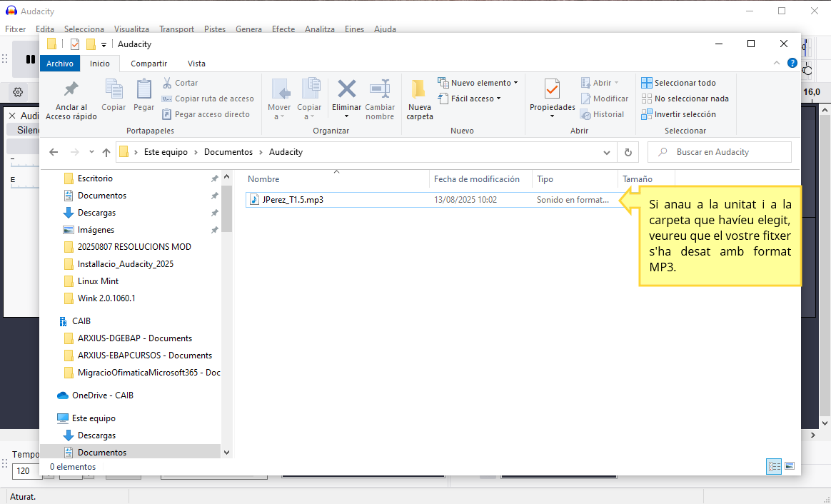The width and height of the screenshot is (831, 504).
Task: Click the Pegar icon in the ribbon
Action: click(143, 89)
